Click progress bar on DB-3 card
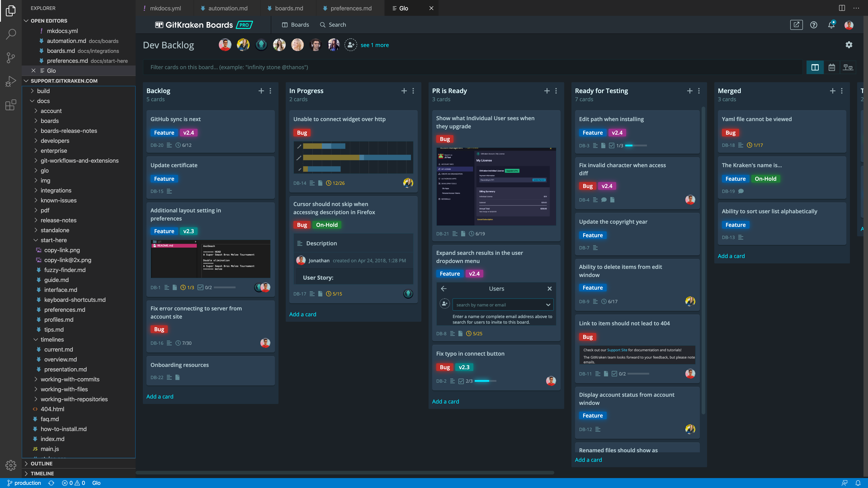The image size is (868, 488). point(636,145)
